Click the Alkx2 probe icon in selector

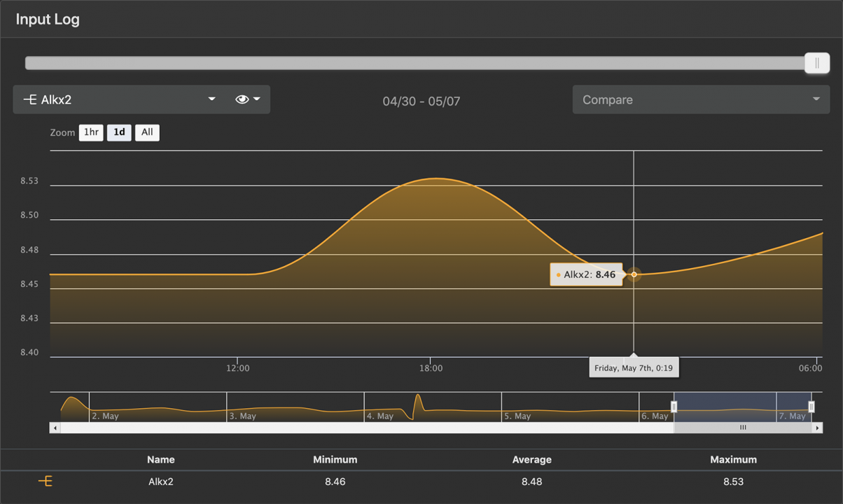[30, 100]
